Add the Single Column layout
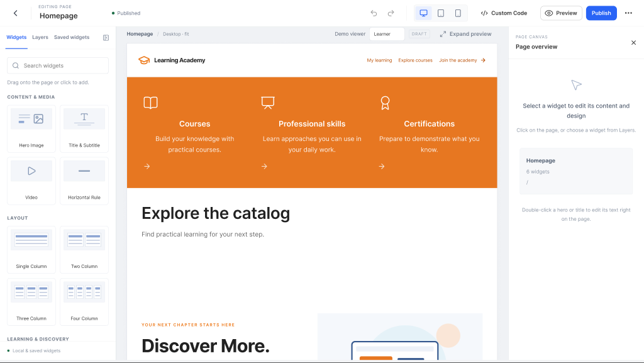 click(x=31, y=250)
